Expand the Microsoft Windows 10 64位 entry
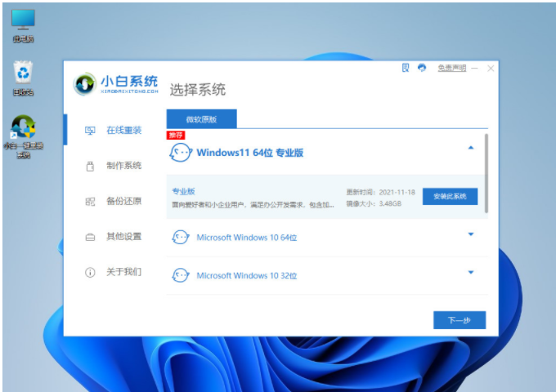The width and height of the screenshot is (556, 392). (470, 235)
